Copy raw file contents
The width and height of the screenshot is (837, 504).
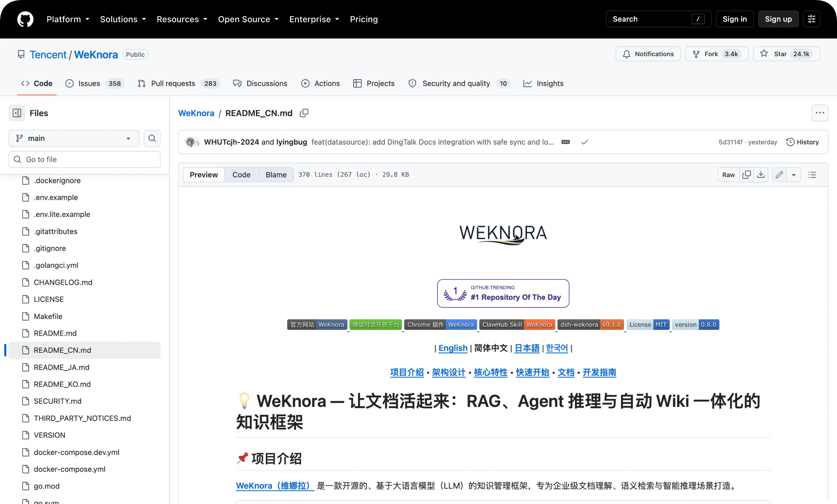[746, 175]
